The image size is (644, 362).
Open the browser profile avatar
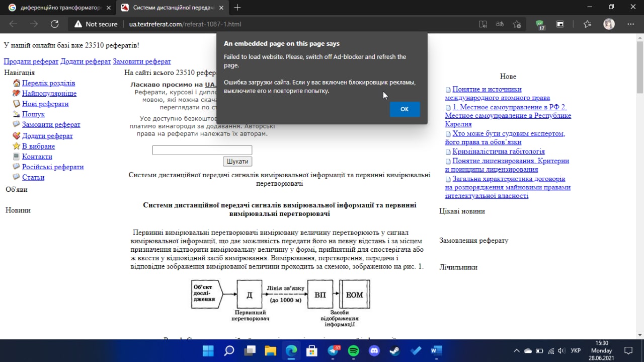click(x=609, y=24)
